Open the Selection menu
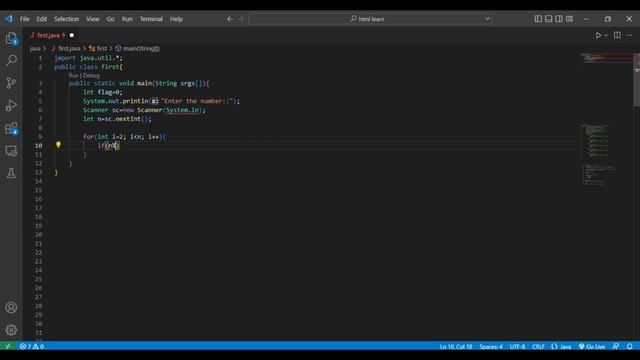The image size is (640, 360). pos(67,19)
